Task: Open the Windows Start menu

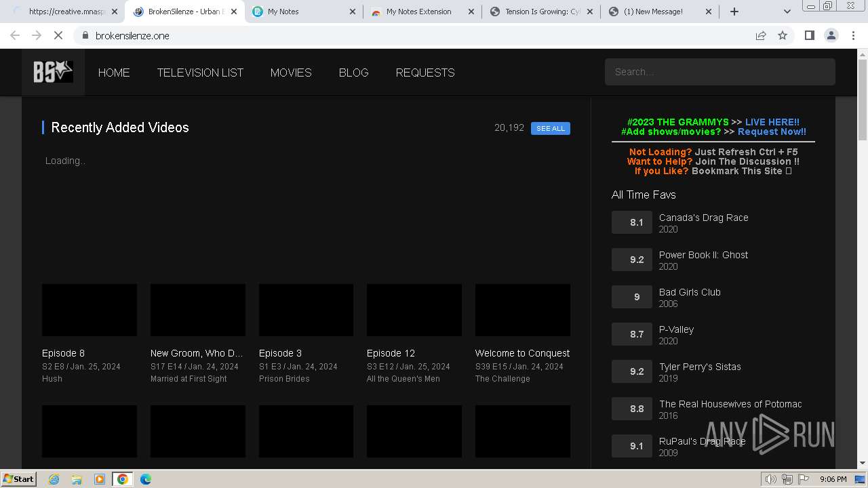Action: [18, 479]
